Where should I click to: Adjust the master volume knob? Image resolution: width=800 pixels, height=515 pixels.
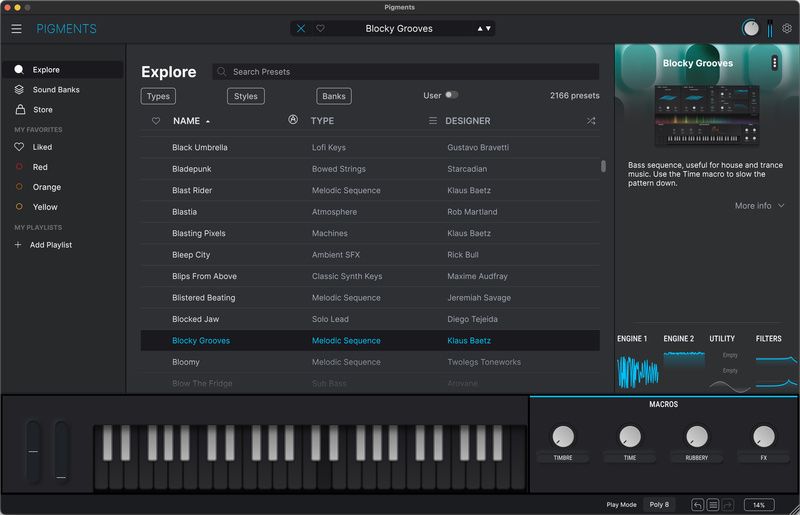click(751, 28)
